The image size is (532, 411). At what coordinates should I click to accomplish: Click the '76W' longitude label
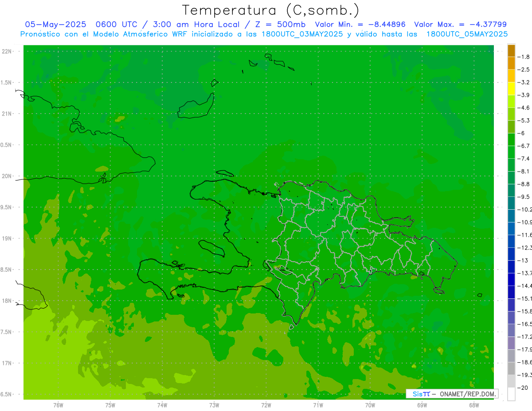[58, 405]
